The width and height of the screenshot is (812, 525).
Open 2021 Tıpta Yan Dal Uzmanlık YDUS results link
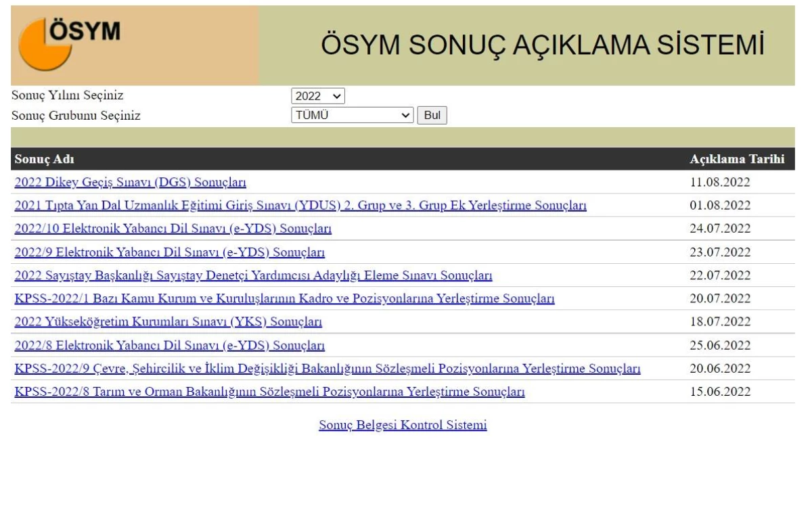(x=300, y=206)
